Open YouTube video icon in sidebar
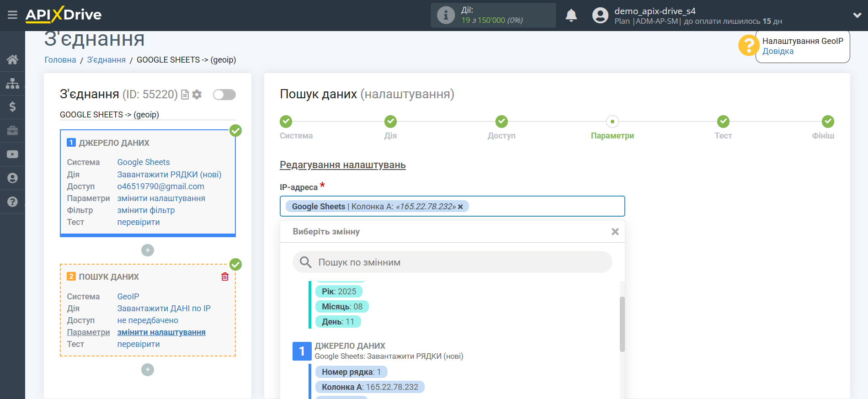 tap(12, 154)
